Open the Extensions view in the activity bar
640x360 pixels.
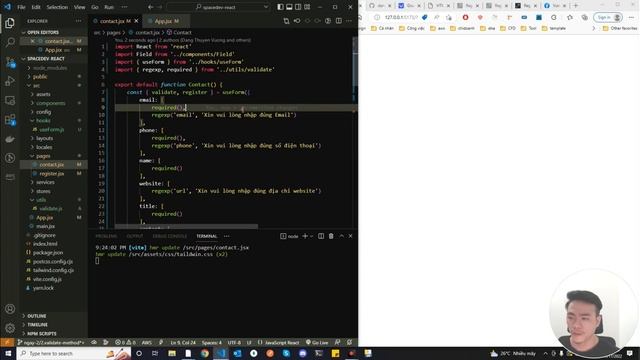tap(10, 120)
